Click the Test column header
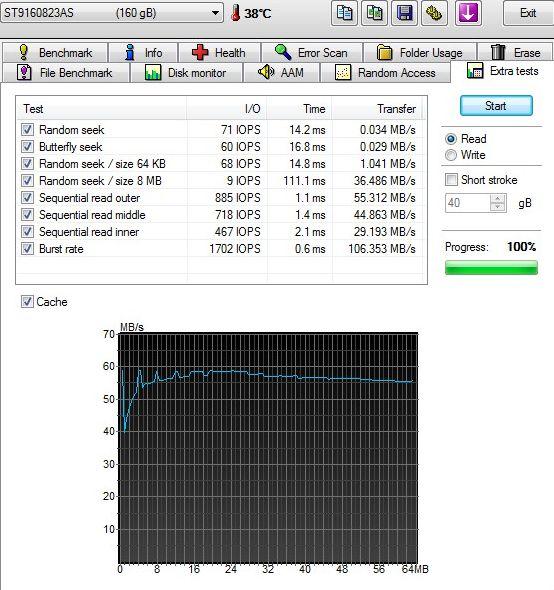Viewport: 554px width, 590px height. coord(102,109)
